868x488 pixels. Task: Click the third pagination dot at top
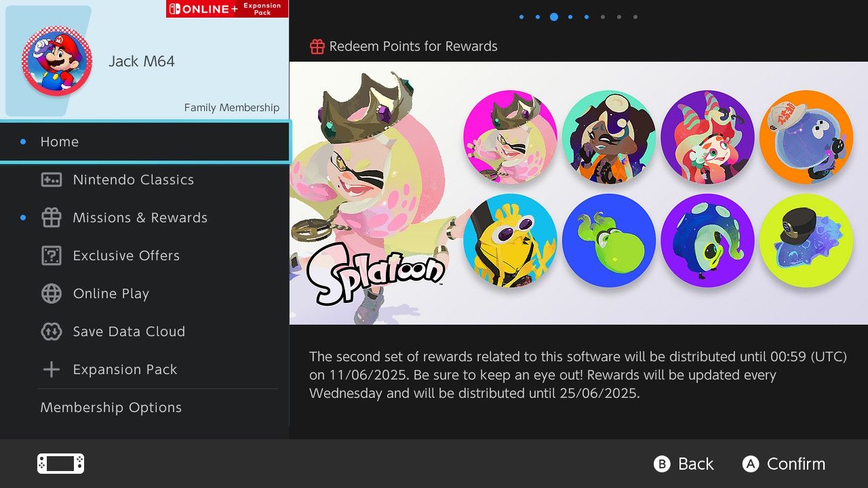pos(554,16)
